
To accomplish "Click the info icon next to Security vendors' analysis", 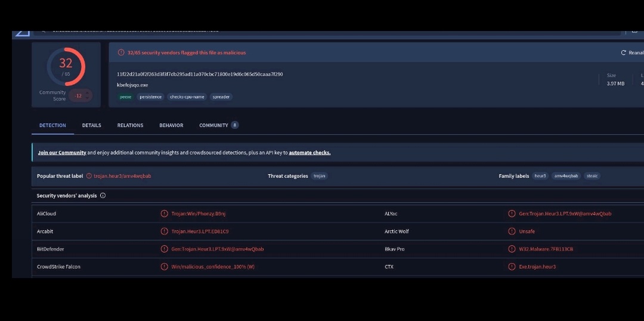I will point(103,196).
